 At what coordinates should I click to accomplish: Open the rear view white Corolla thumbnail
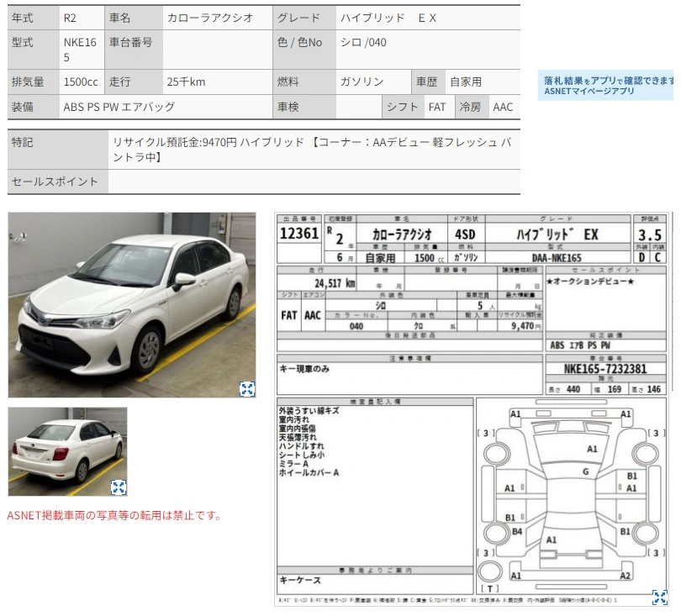[68, 451]
